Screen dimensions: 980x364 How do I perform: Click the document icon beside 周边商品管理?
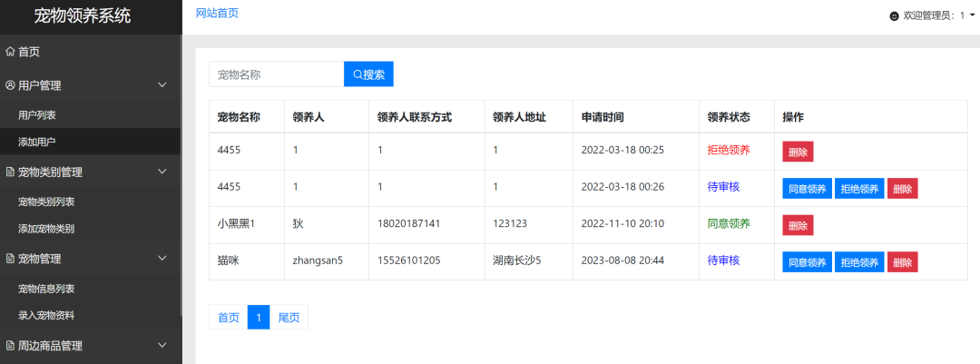[x=10, y=345]
